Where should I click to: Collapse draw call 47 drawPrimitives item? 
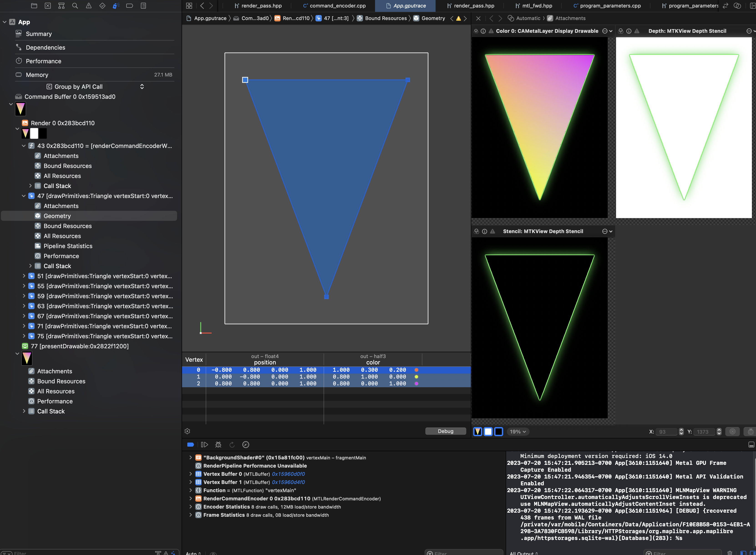click(24, 196)
